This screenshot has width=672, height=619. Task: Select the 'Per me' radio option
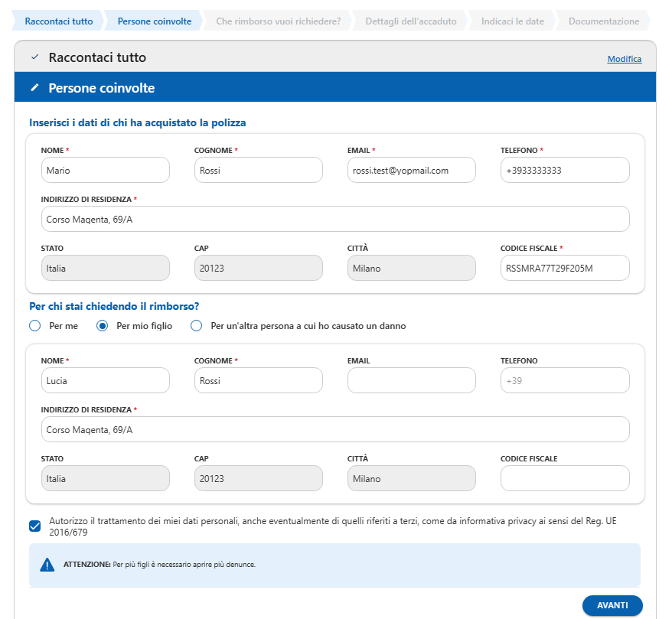34,326
